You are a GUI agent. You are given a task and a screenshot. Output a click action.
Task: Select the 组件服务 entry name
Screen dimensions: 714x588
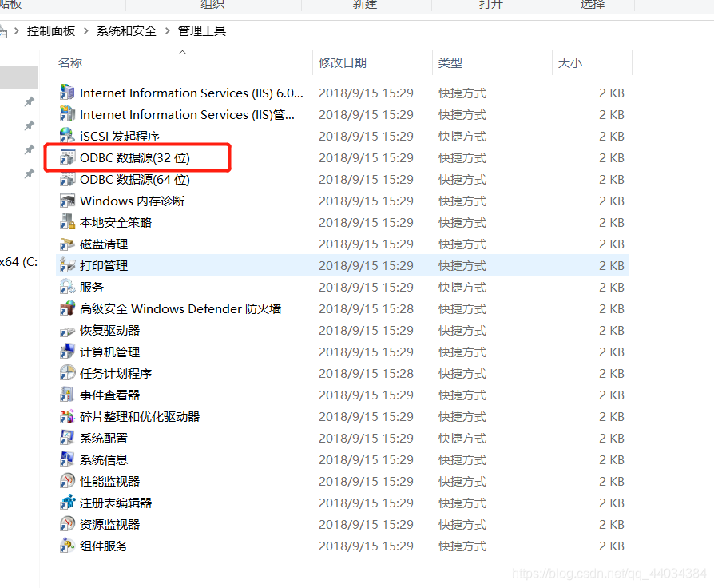click(104, 546)
